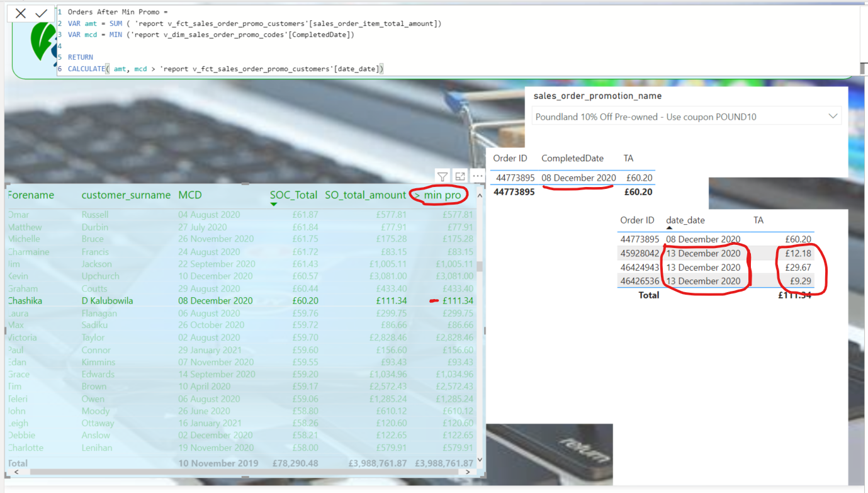The width and height of the screenshot is (868, 493).
Task: Sort by the SOC_Total column header
Action: click(294, 195)
